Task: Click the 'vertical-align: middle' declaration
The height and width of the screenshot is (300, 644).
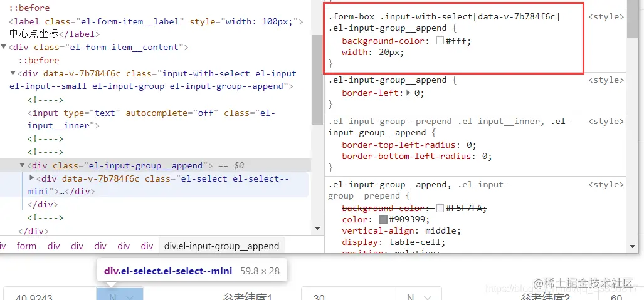Action: click(402, 230)
